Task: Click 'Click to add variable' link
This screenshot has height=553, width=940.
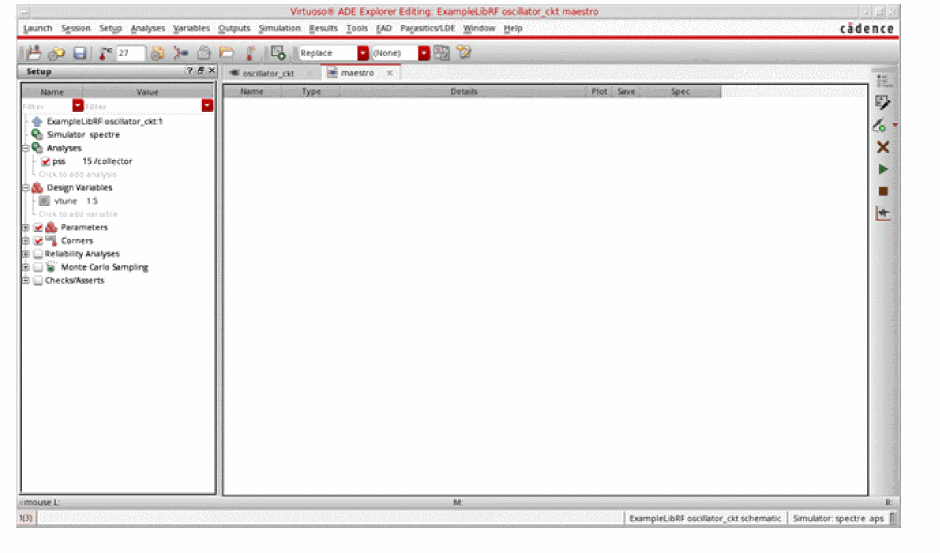Action: tap(78, 214)
